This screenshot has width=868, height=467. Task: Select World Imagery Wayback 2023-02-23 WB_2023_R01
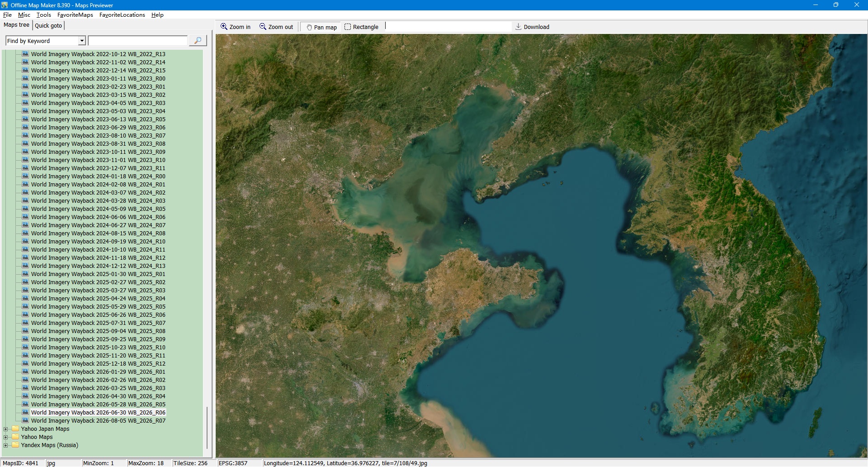[x=98, y=86]
